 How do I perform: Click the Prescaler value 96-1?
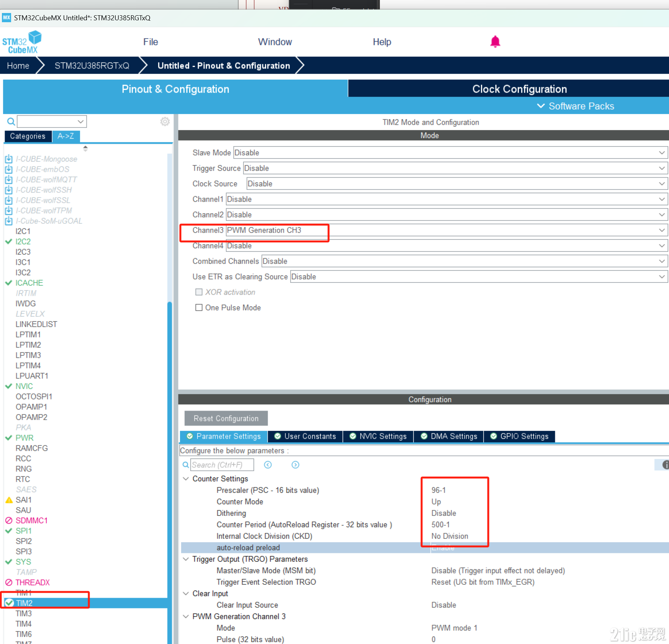point(438,490)
